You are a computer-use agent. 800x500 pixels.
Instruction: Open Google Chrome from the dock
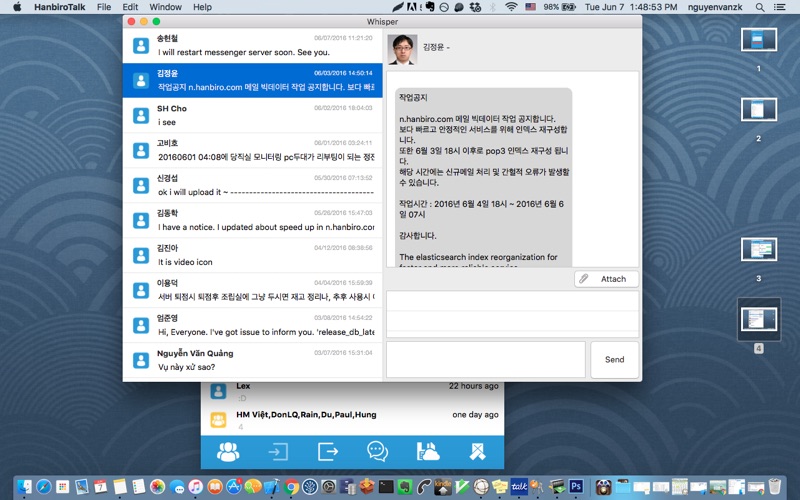tap(291, 487)
